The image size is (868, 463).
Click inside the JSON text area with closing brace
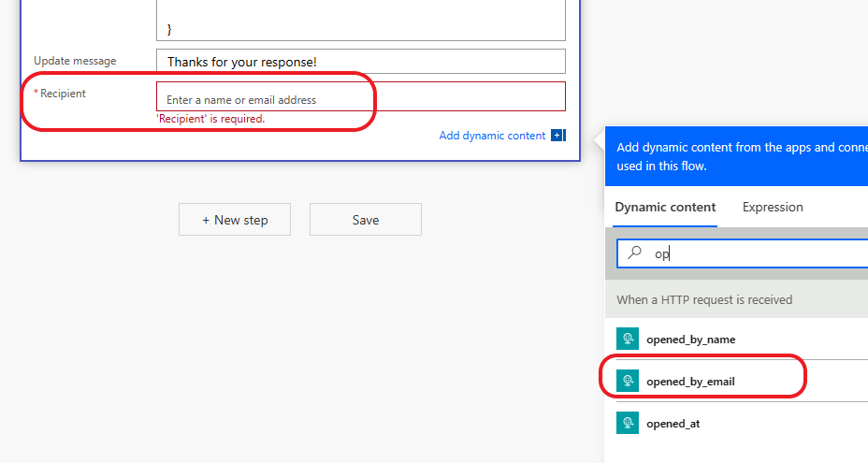pos(361,20)
